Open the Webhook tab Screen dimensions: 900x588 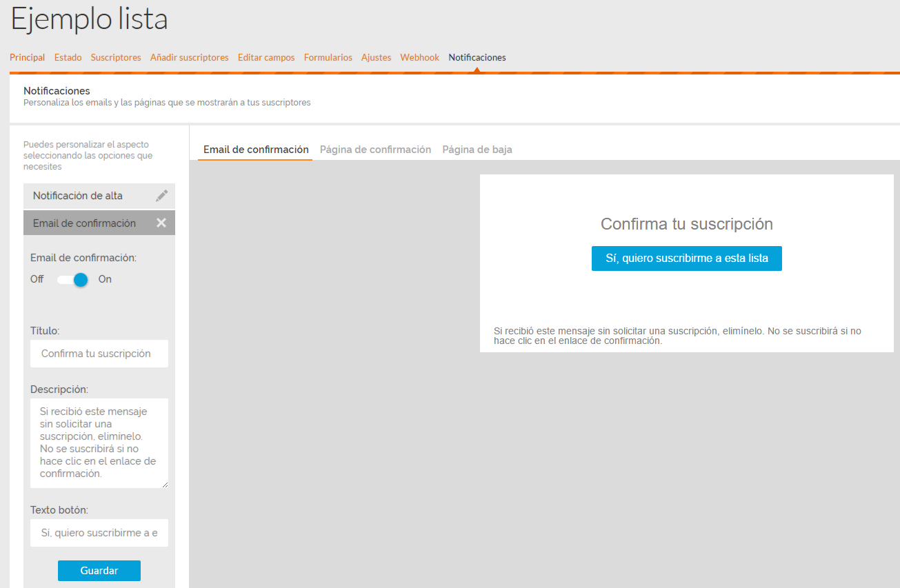coord(420,57)
